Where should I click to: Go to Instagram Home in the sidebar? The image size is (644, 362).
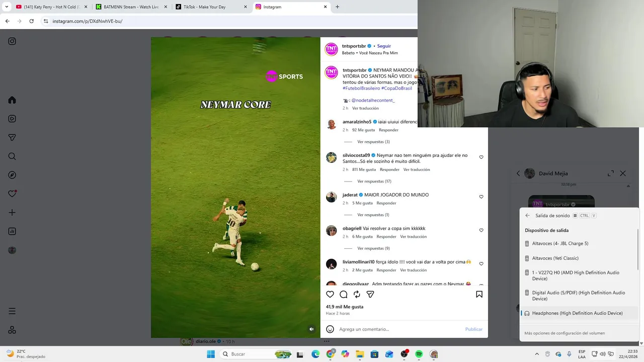pyautogui.click(x=12, y=100)
